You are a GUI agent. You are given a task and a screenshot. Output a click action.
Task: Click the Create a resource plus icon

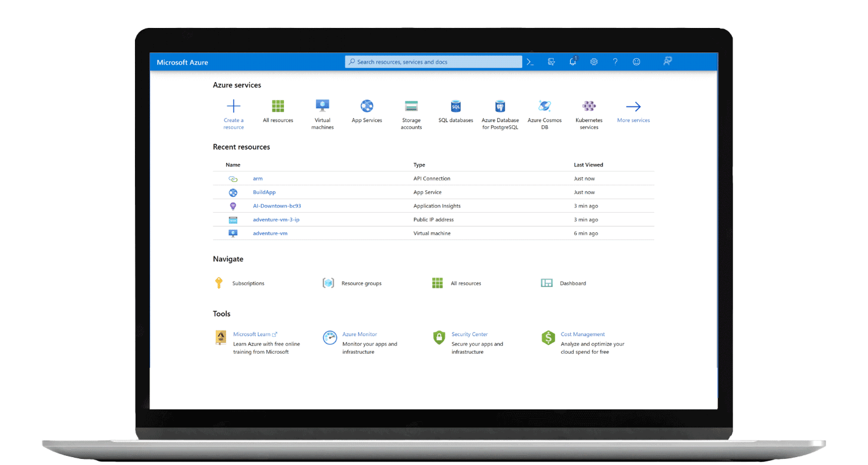point(233,106)
